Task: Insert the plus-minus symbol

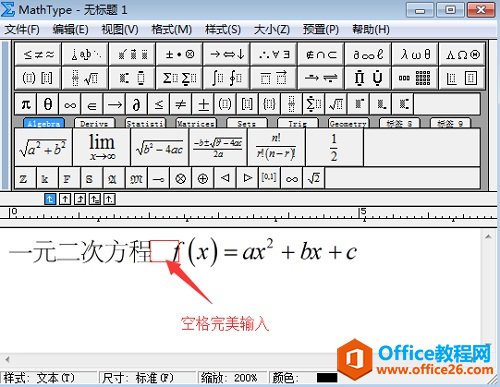Action: [x=203, y=105]
